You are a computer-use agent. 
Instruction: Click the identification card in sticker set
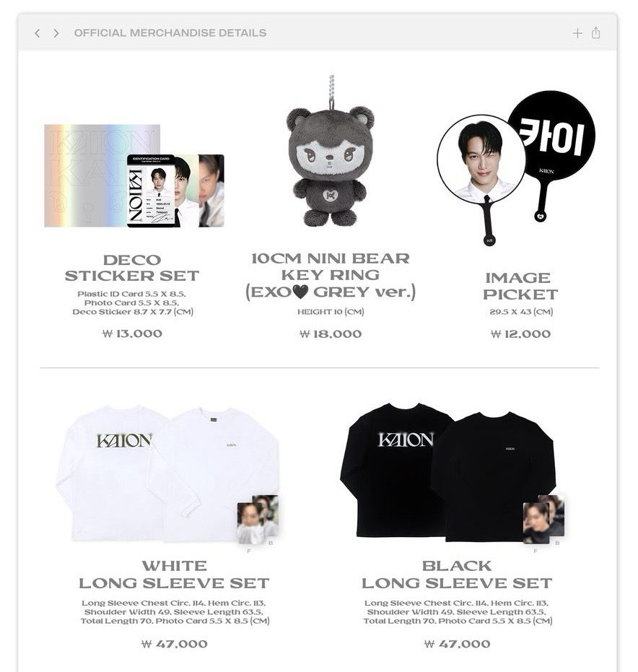(152, 191)
